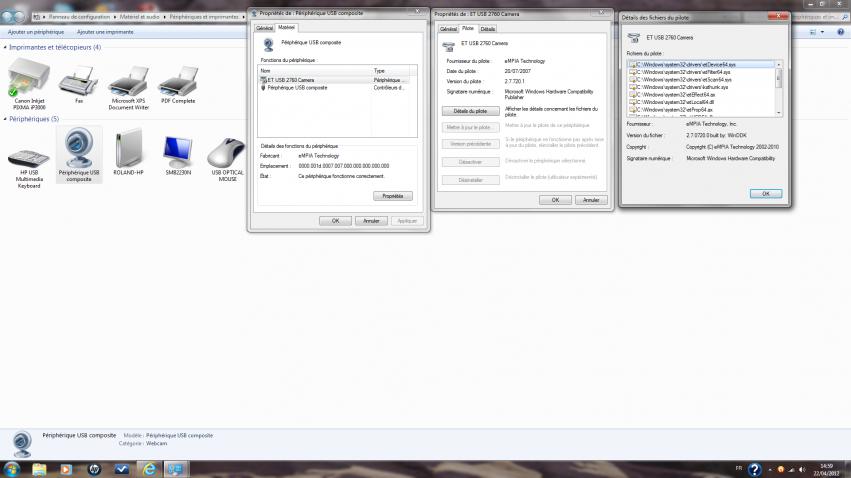
Task: Select the etLocal64.dll driver file row
Action: click(701, 103)
